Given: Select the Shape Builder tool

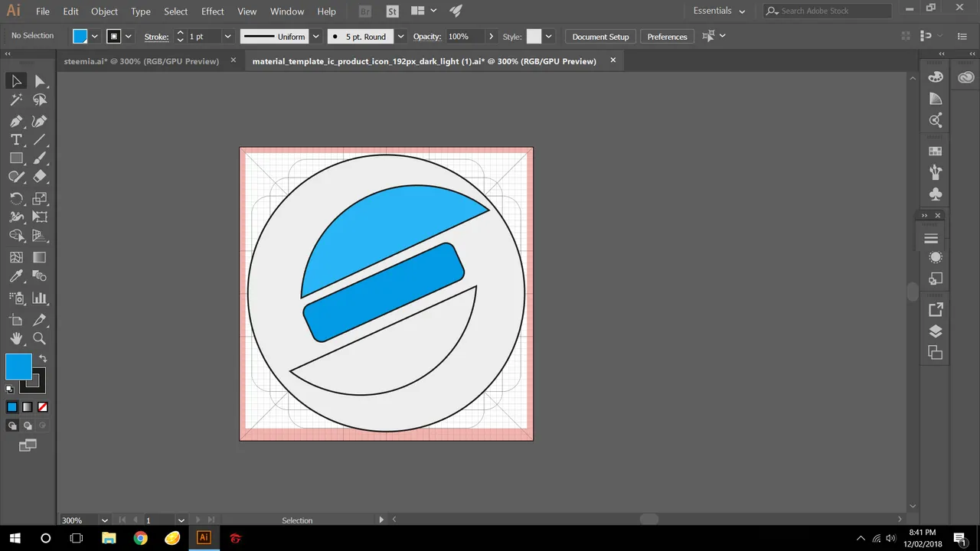Looking at the screenshot, I should click(16, 236).
